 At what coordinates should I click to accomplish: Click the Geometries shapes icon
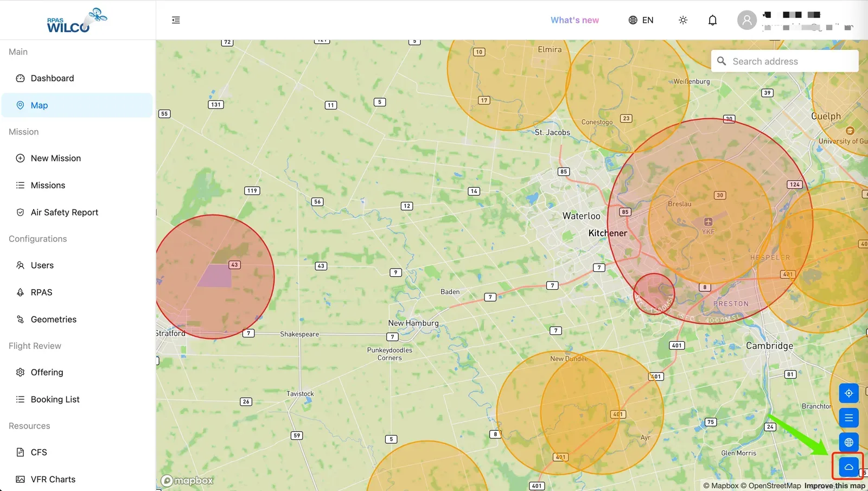click(x=20, y=320)
